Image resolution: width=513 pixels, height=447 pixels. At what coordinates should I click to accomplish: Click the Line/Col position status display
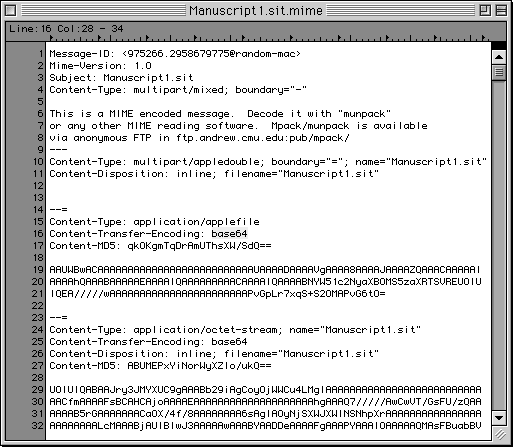point(66,29)
